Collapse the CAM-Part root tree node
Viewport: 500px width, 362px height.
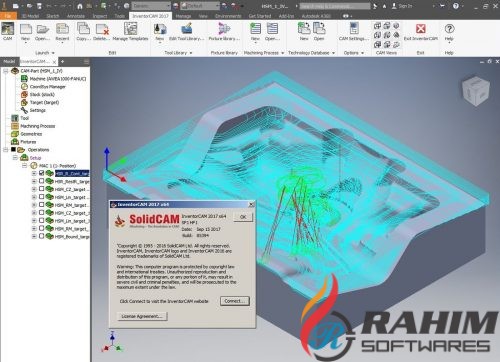tap(5, 71)
